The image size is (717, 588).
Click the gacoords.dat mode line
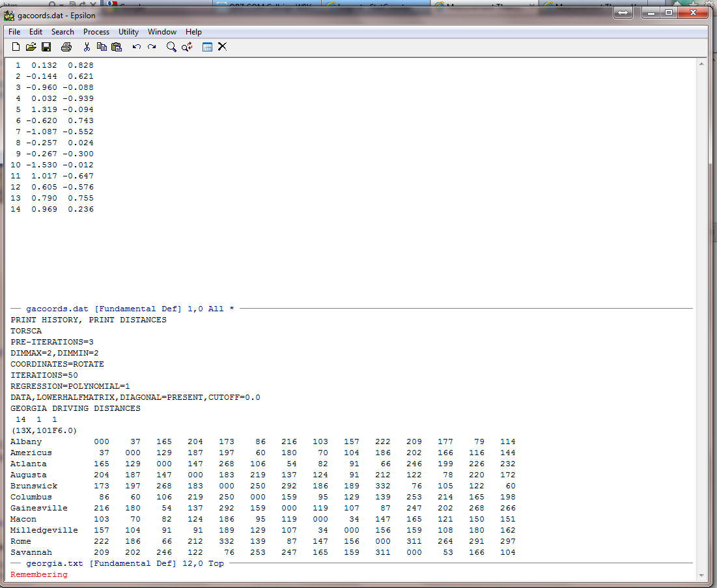coord(125,309)
